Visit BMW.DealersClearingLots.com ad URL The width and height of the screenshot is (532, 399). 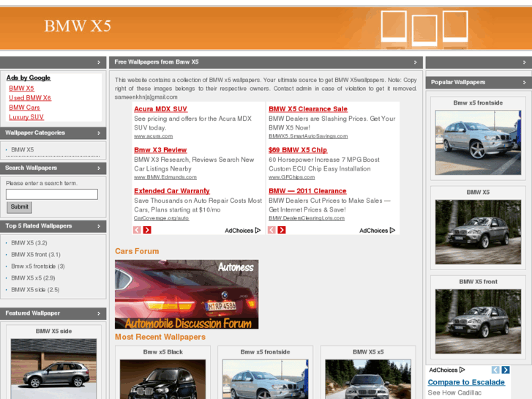(307, 218)
